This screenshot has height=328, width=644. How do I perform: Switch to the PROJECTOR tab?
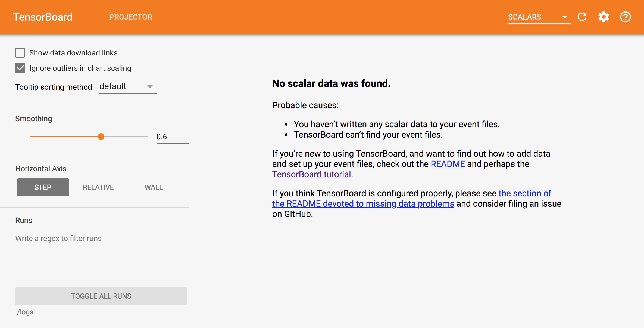[x=131, y=17]
